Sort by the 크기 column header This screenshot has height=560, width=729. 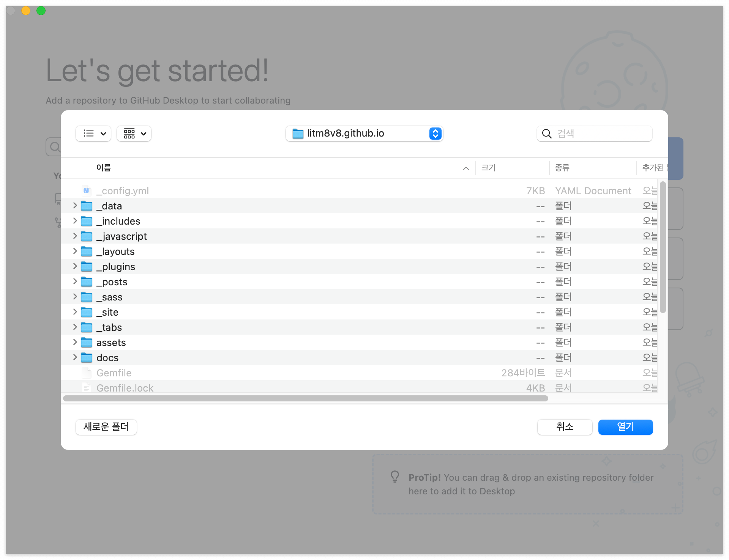pyautogui.click(x=489, y=168)
